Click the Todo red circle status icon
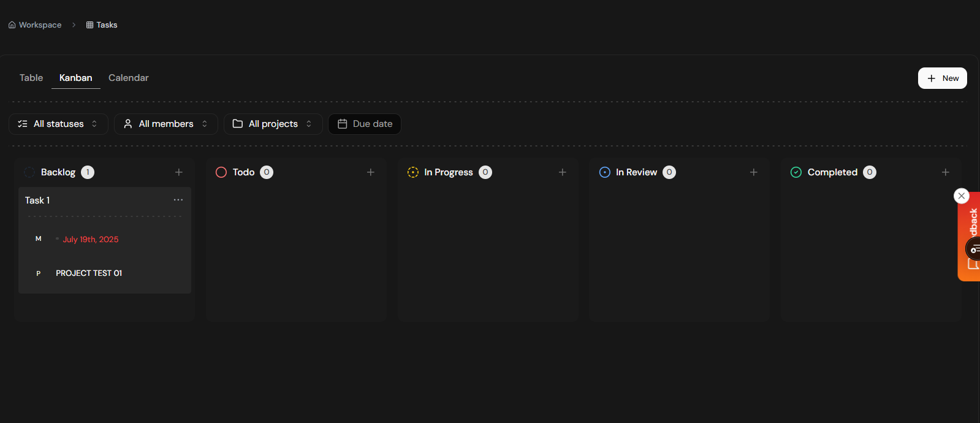980x423 pixels. [221, 172]
